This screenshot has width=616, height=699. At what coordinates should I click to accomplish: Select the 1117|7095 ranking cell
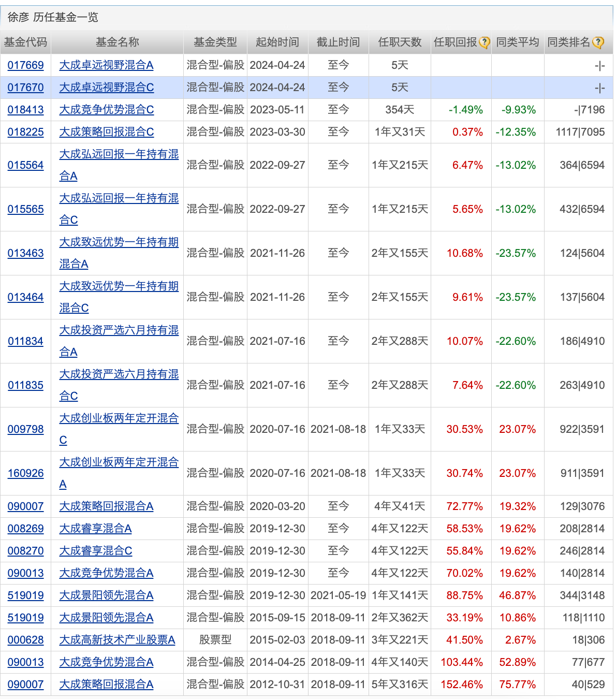click(x=580, y=132)
